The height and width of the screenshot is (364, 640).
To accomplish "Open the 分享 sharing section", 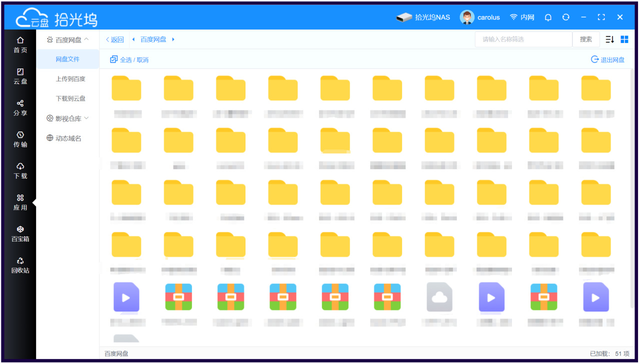I will point(20,107).
